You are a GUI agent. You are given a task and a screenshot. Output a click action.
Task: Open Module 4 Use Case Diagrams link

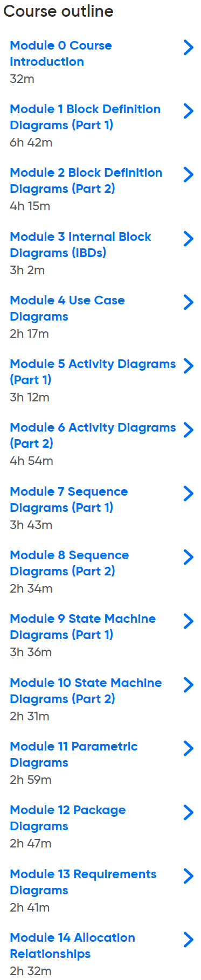coord(67,308)
